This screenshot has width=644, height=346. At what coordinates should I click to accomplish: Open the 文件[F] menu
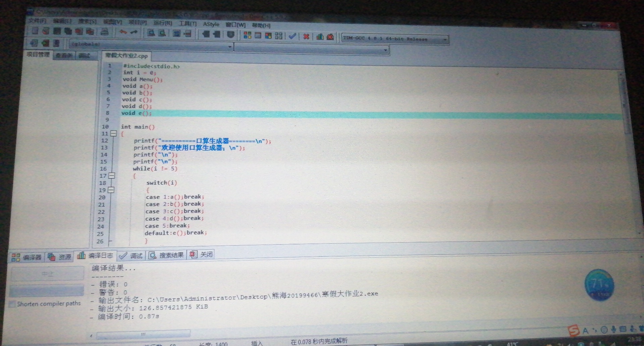[x=37, y=20]
